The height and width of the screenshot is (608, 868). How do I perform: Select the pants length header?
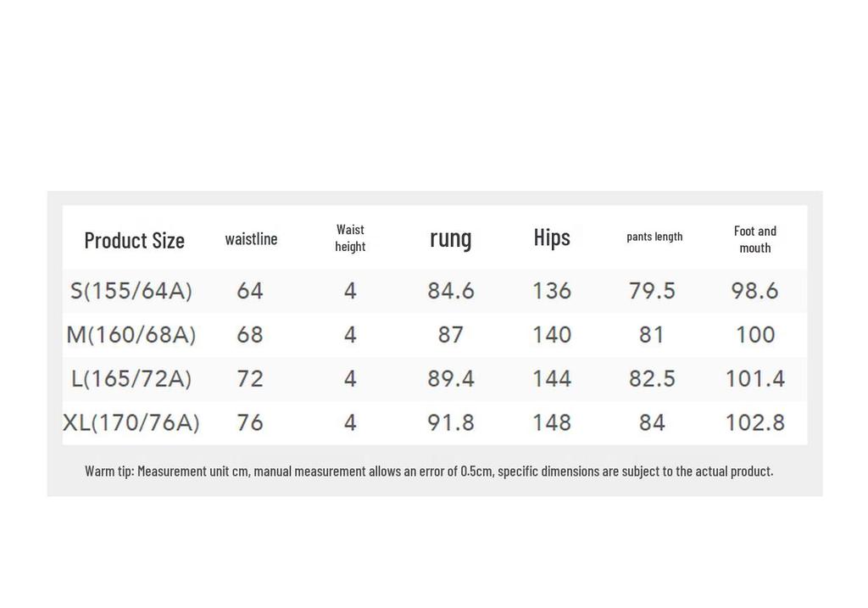point(654,237)
